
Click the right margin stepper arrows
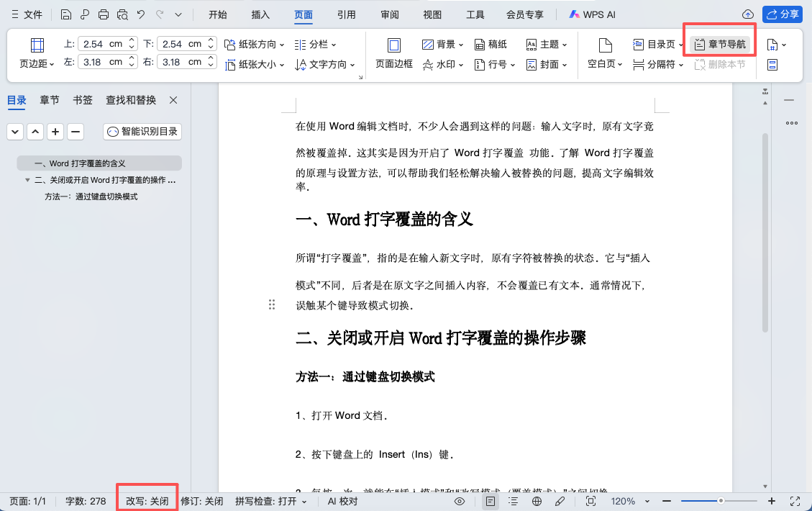click(x=211, y=62)
